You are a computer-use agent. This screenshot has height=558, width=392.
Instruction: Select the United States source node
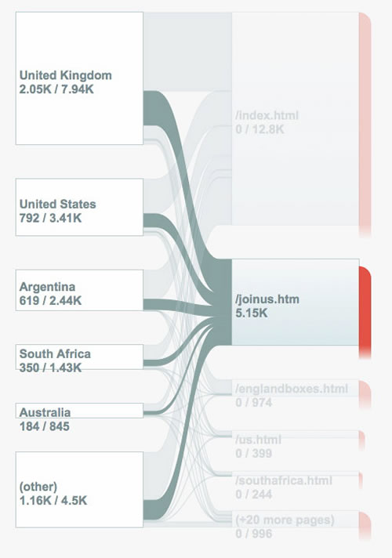pos(79,207)
